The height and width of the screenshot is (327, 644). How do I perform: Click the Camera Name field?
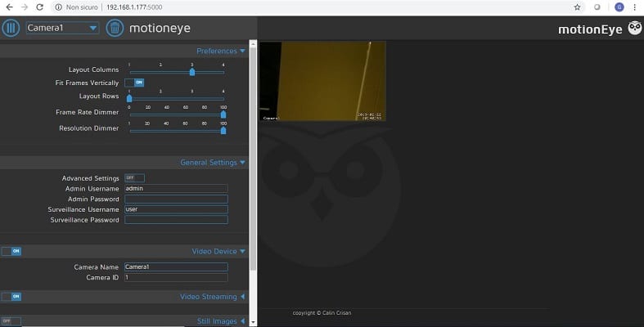[x=176, y=267]
